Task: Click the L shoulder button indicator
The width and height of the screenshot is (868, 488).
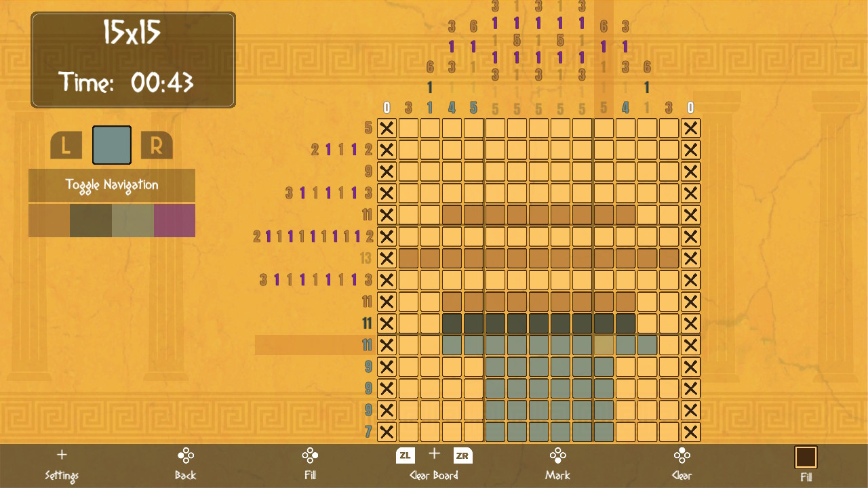Action: [x=66, y=144]
